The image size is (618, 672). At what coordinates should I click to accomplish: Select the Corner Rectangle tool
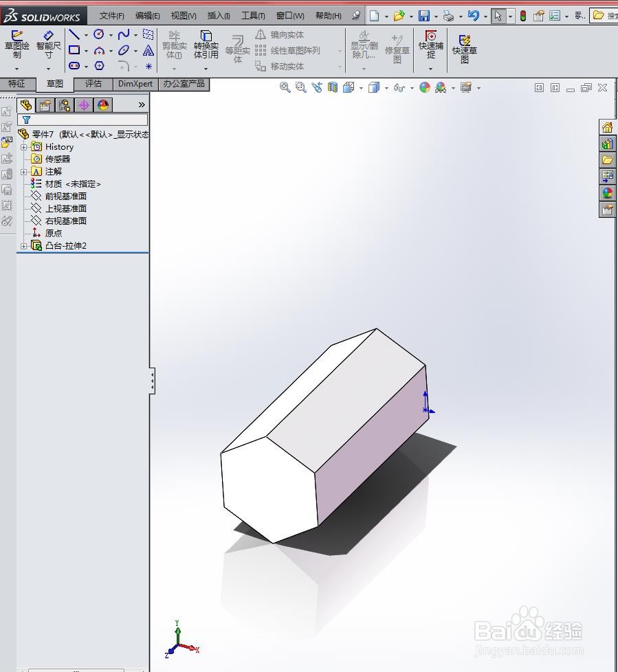[74, 50]
